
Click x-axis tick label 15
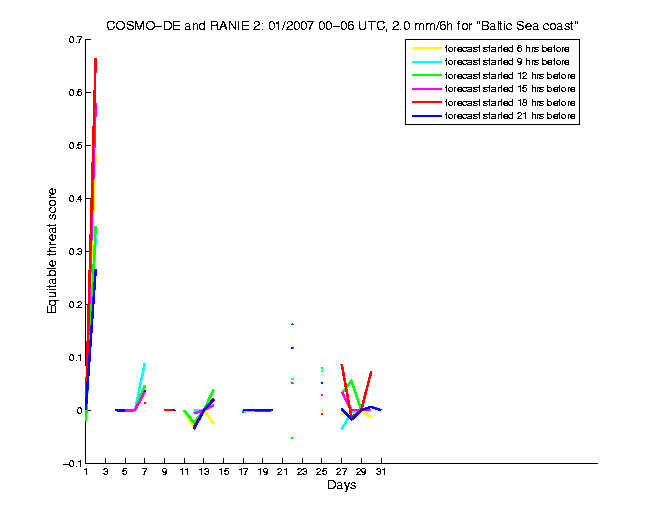(224, 472)
